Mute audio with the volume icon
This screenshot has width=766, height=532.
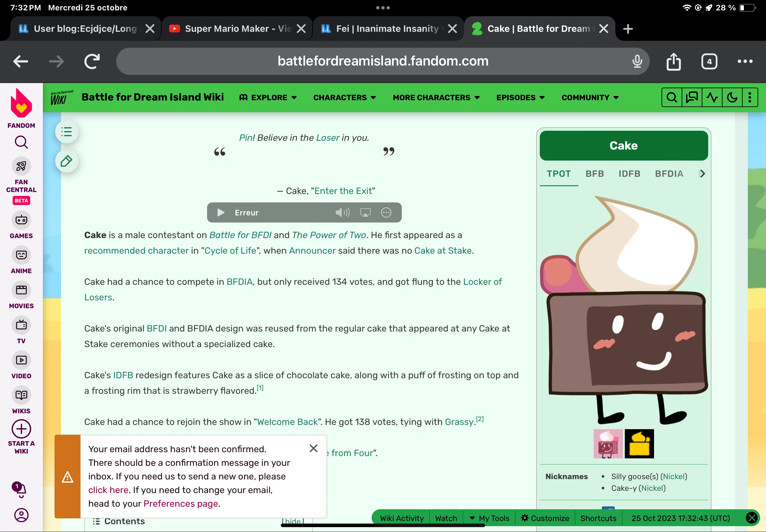click(x=342, y=212)
